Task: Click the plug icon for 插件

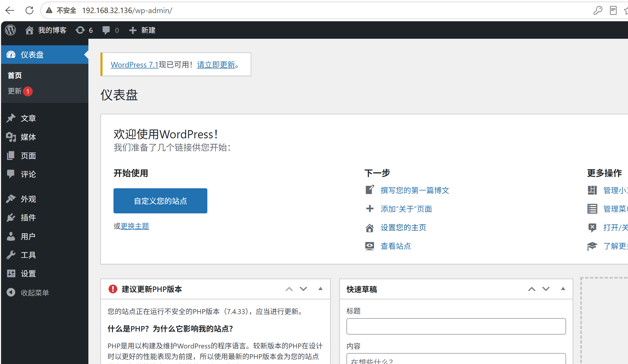Action: 11,217
